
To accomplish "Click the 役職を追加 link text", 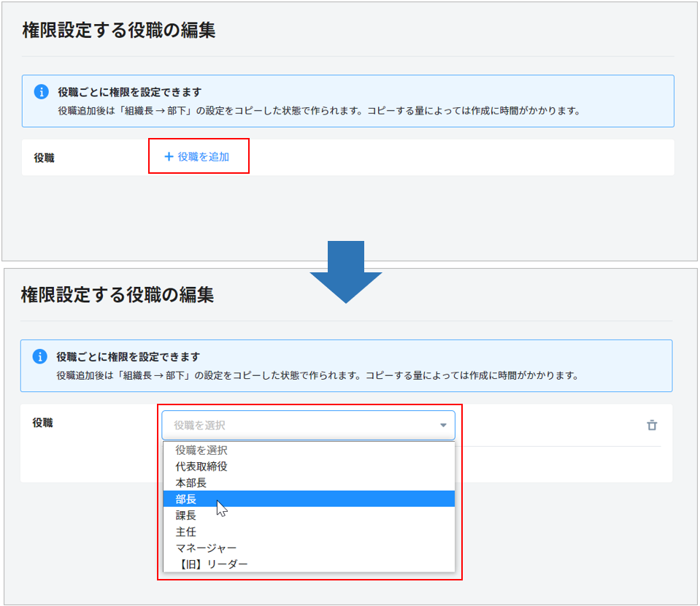I will coord(204,156).
